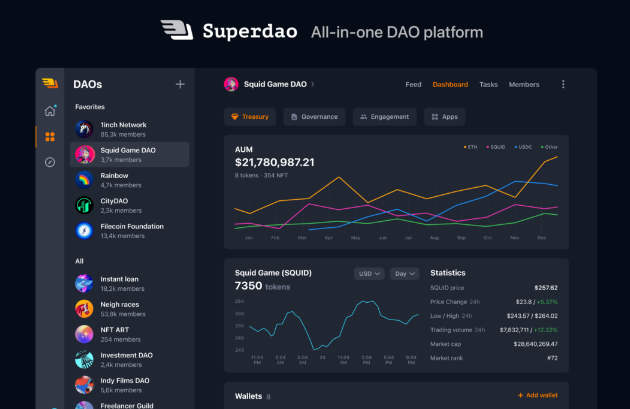The width and height of the screenshot is (630, 409).
Task: Select the Governance section tab
Action: [314, 117]
